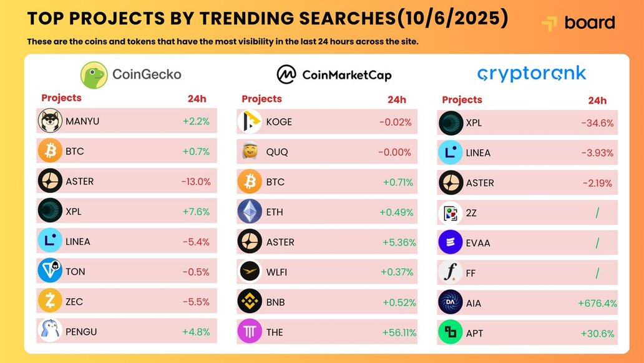Open the KOGE token icon

point(250,122)
